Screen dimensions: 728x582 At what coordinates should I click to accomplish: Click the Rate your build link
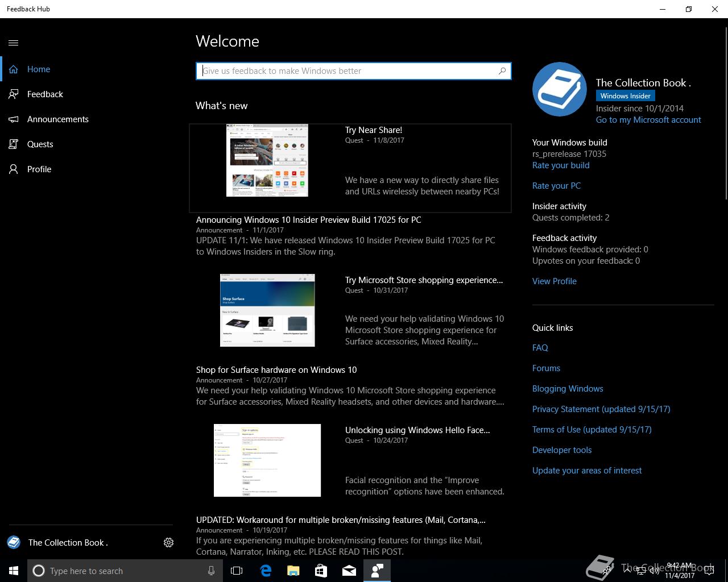pyautogui.click(x=561, y=165)
